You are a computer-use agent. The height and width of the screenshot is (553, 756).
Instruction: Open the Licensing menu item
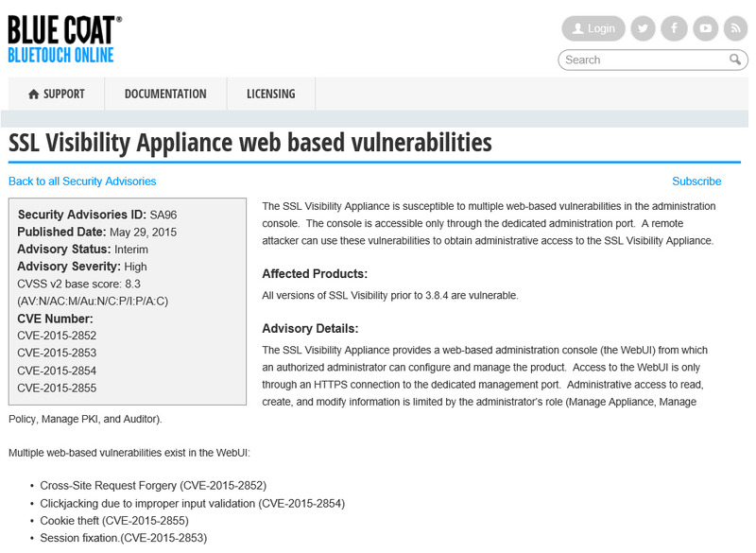point(270,95)
